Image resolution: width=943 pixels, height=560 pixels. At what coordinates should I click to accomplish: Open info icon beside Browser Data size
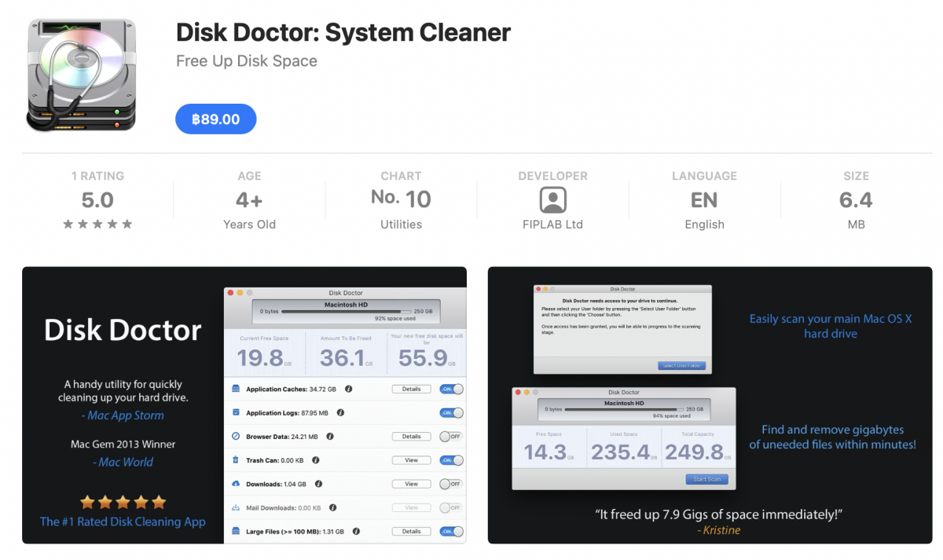point(330,436)
